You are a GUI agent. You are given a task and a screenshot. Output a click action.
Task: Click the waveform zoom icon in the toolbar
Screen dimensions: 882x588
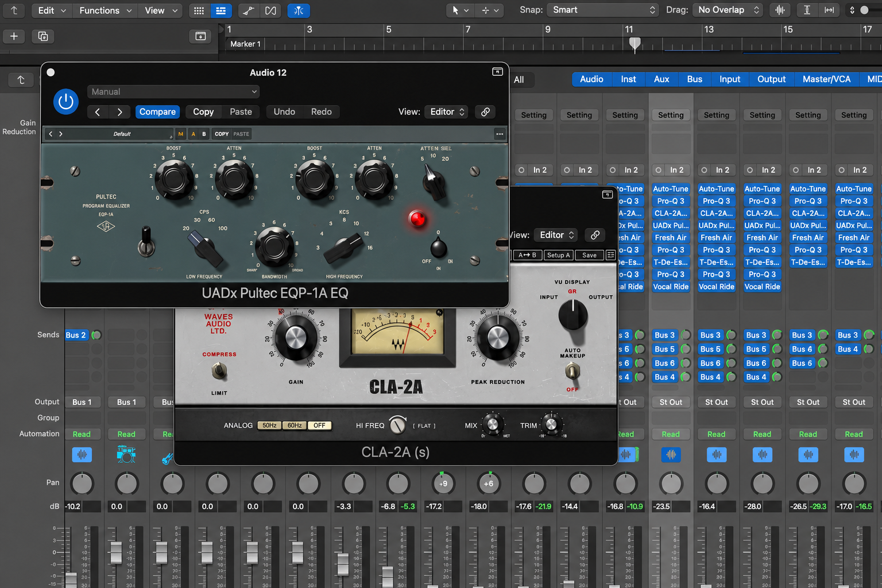point(780,10)
